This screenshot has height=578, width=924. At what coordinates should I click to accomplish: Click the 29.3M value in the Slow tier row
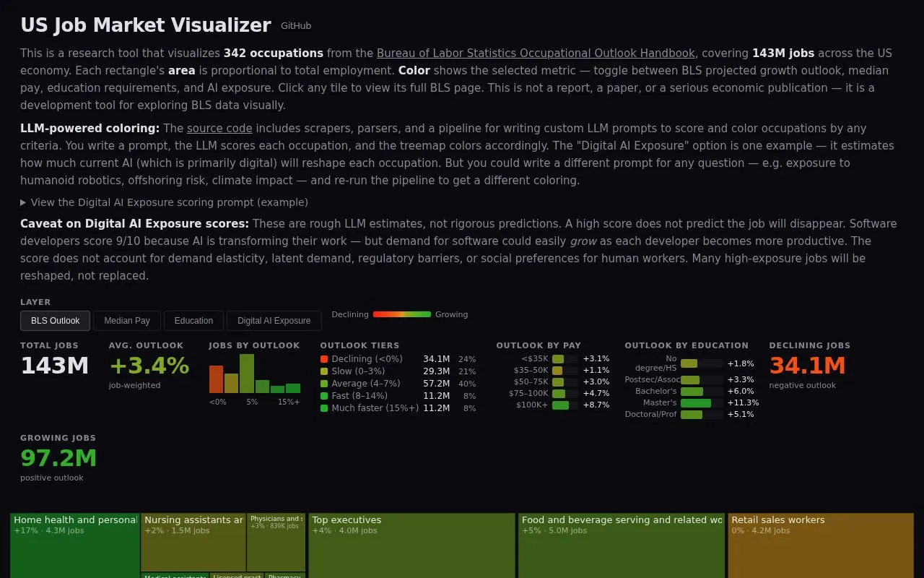437,371
